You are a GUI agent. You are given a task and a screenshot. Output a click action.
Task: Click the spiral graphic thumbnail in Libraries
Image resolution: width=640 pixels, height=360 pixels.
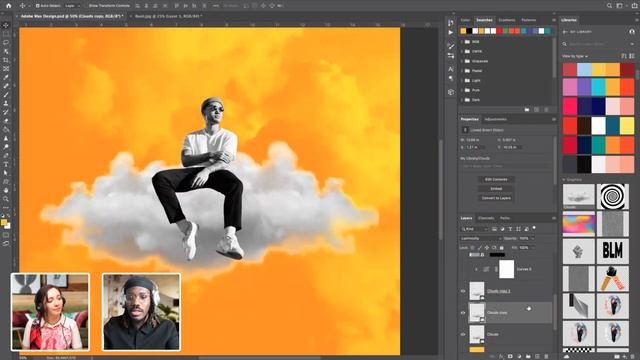tap(613, 197)
